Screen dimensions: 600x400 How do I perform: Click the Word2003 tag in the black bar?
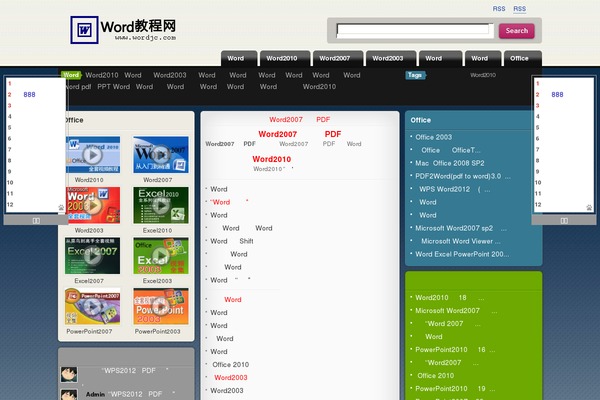click(x=170, y=75)
